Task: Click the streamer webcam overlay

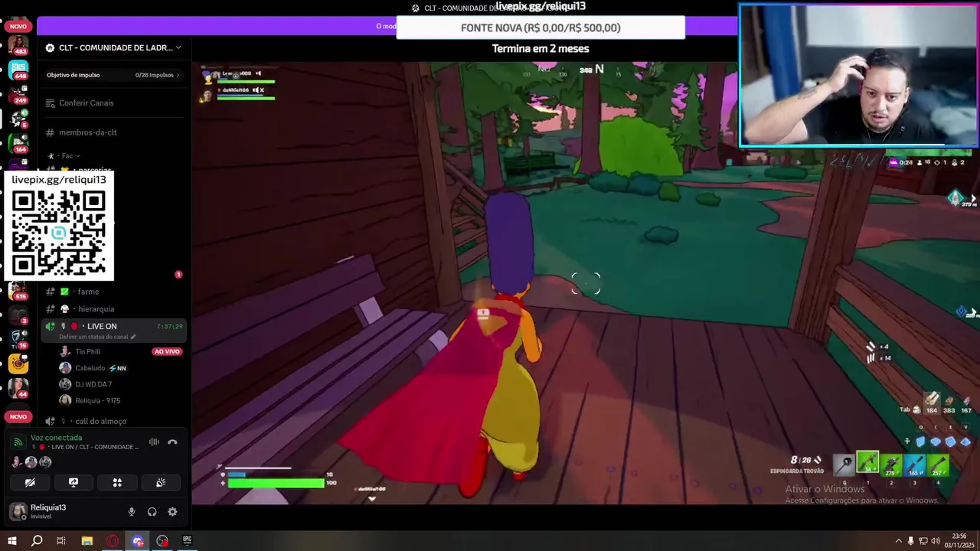Action: (x=858, y=75)
